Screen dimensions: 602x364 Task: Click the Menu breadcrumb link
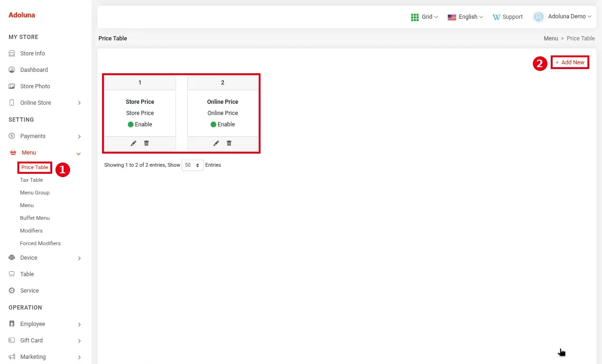(x=551, y=39)
